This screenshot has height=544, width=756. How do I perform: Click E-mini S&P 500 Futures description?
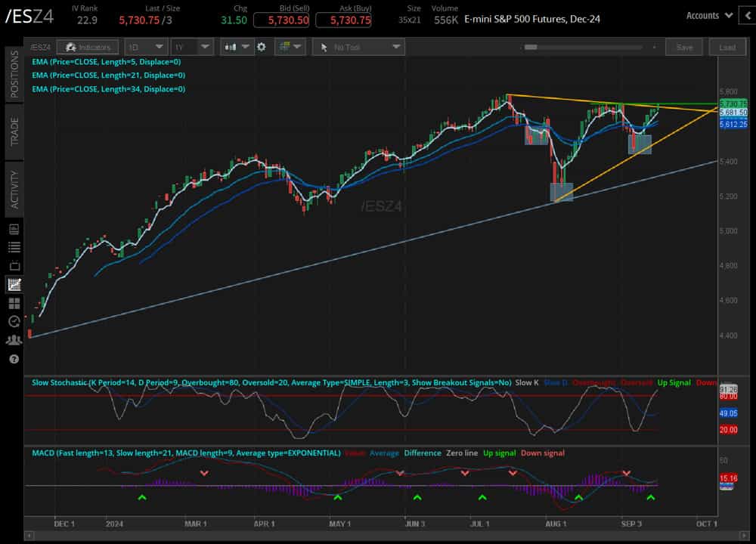(532, 20)
